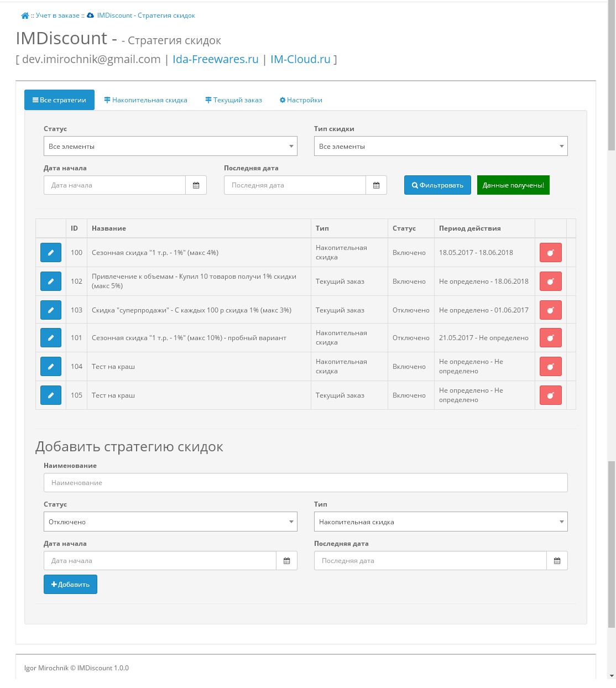Switch to Текущий заказ tab
616x688 pixels.
pos(233,100)
